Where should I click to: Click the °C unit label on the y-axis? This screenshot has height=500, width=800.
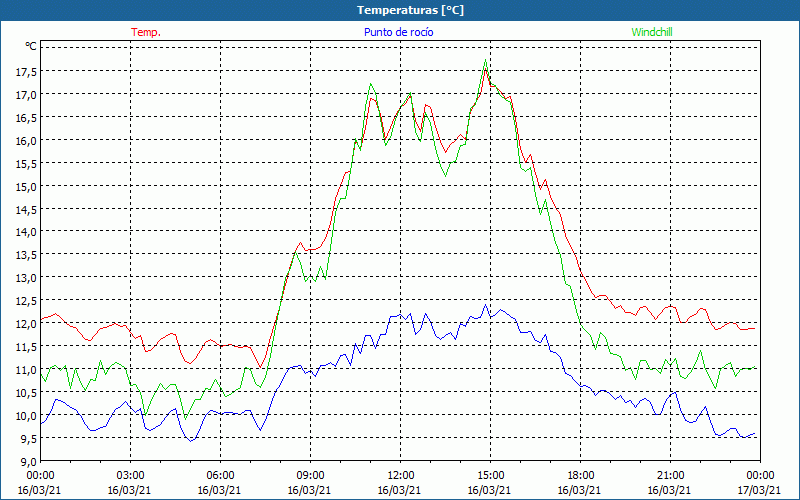coord(31,46)
